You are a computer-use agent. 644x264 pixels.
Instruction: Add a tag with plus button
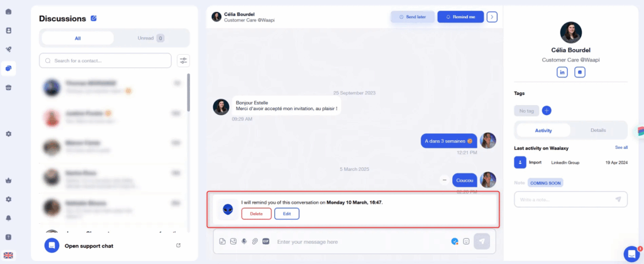(547, 111)
